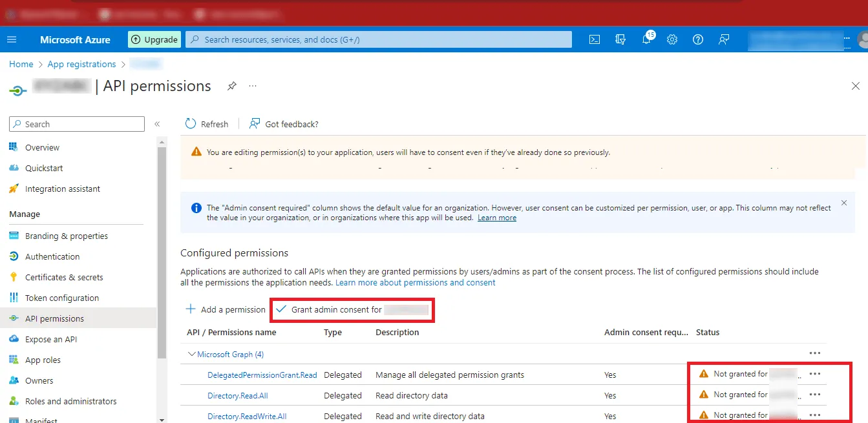Open directories and subscriptions filter icon
The image size is (868, 423).
pyautogui.click(x=620, y=39)
